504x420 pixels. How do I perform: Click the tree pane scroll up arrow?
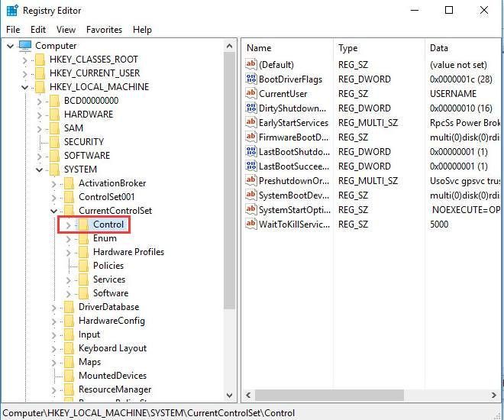tap(229, 47)
